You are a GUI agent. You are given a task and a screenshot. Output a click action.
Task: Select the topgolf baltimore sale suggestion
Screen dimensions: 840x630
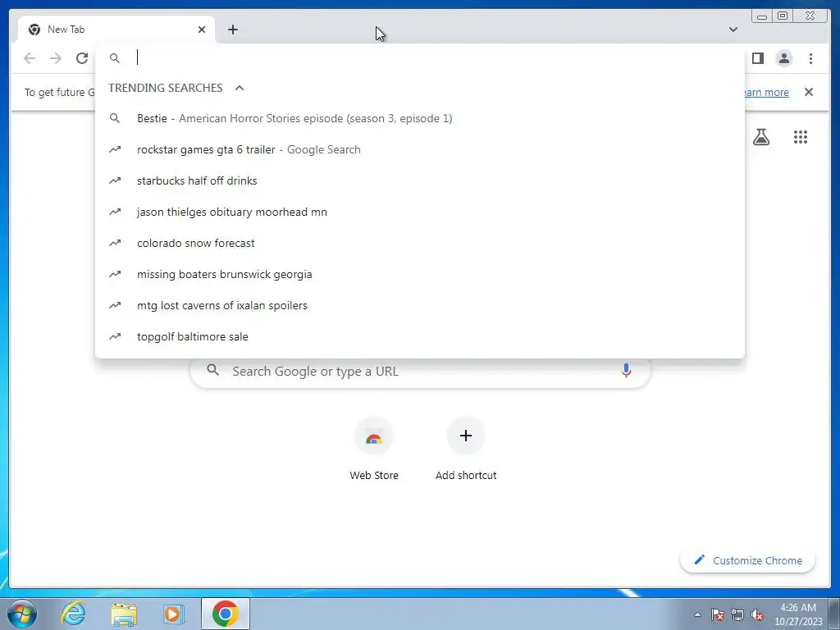pyautogui.click(x=419, y=336)
